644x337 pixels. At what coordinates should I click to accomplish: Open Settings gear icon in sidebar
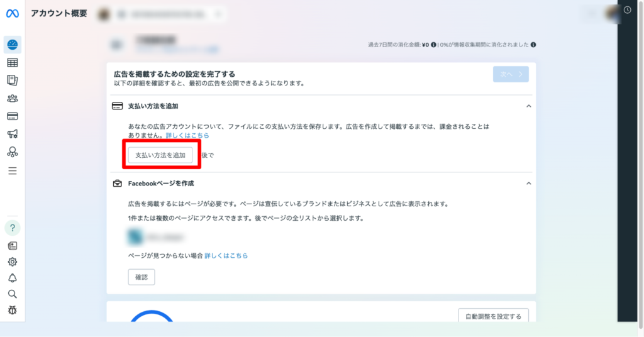click(x=12, y=262)
